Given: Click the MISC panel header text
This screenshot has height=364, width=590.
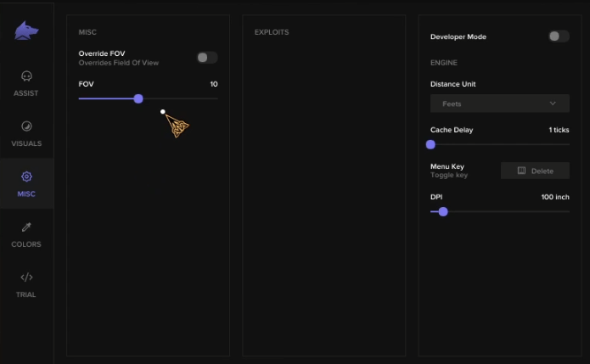Looking at the screenshot, I should (87, 32).
